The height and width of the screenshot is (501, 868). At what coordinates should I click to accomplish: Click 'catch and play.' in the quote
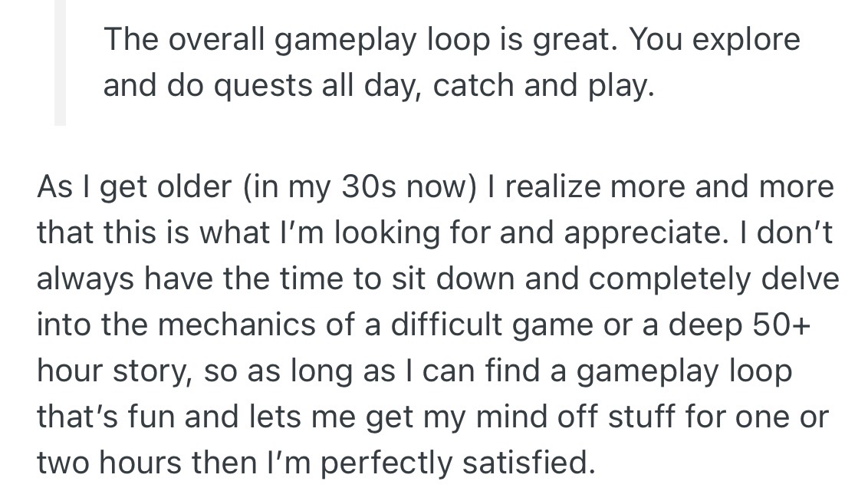coord(544,85)
